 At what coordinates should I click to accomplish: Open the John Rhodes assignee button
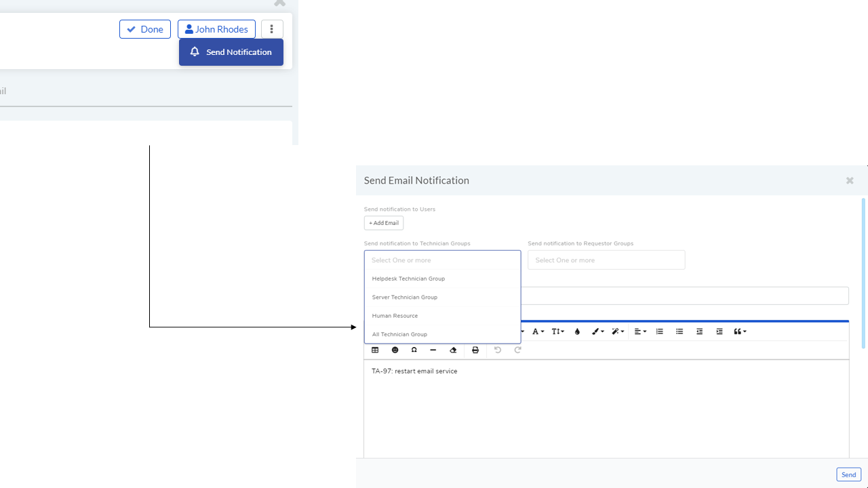point(216,29)
